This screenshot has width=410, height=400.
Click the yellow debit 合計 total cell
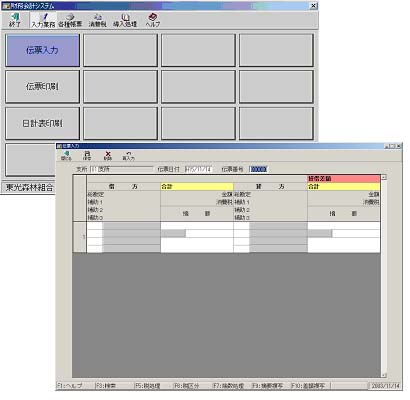click(x=197, y=187)
